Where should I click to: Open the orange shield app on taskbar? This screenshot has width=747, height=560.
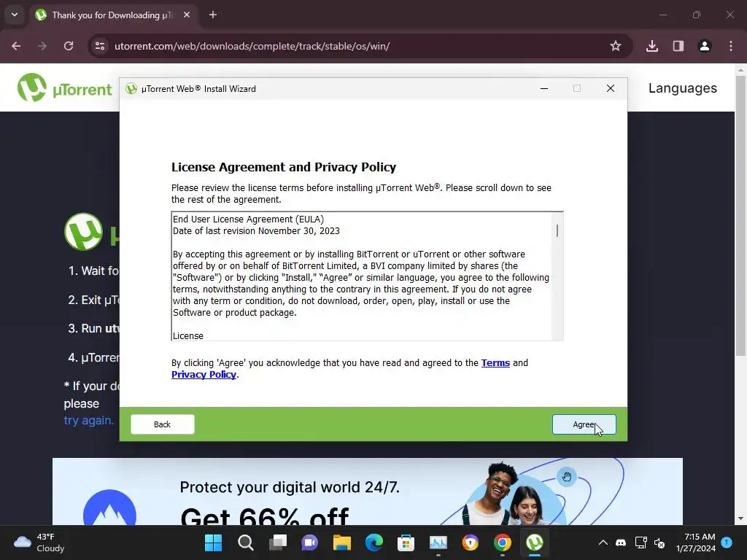click(471, 542)
